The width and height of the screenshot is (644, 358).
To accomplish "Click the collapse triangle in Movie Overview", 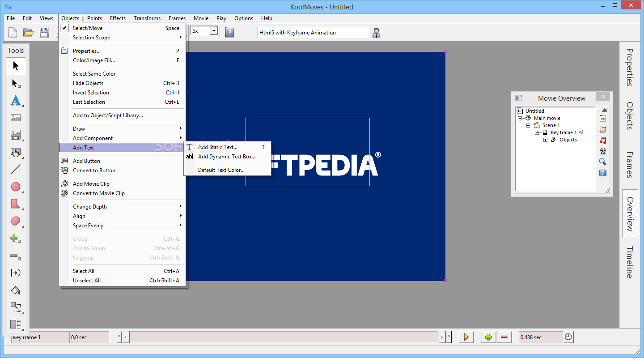I will tap(605, 110).
